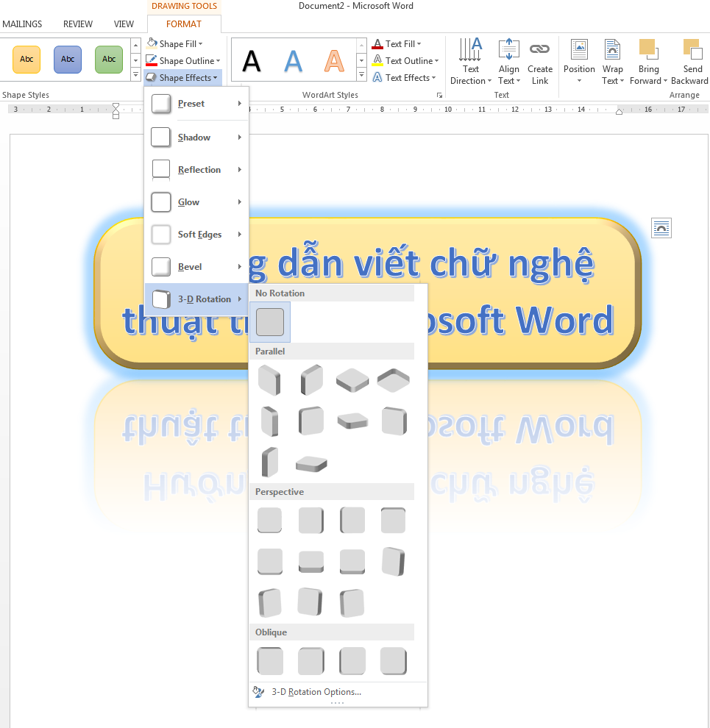Image resolution: width=710 pixels, height=728 pixels.
Task: Switch to the REVIEW tab
Action: coord(77,24)
